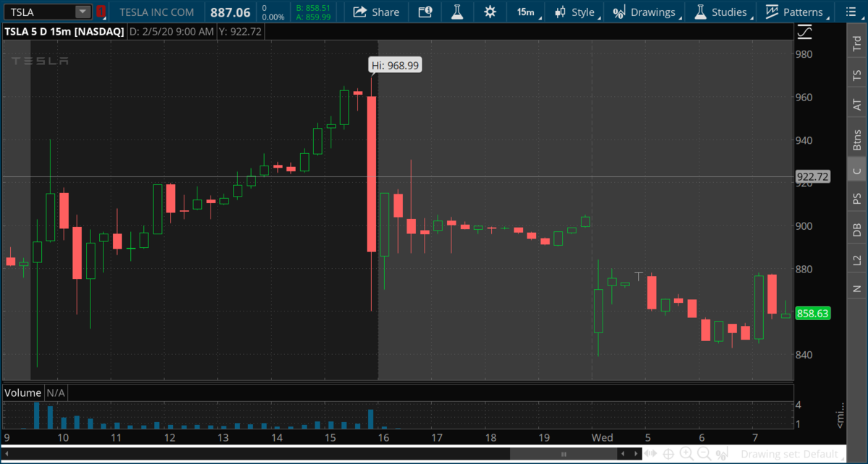The width and height of the screenshot is (868, 464).
Task: Click the 16 hour marker on time axis
Action: click(383, 438)
